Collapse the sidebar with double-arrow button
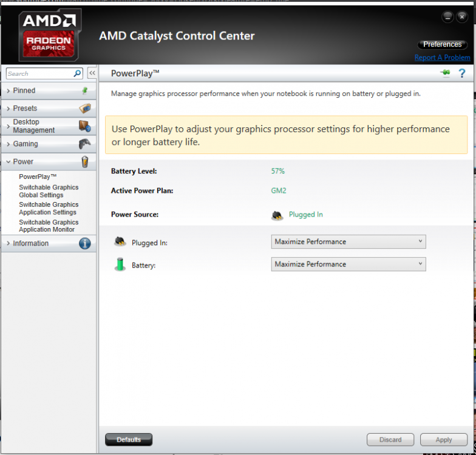476x455 pixels. (x=92, y=73)
